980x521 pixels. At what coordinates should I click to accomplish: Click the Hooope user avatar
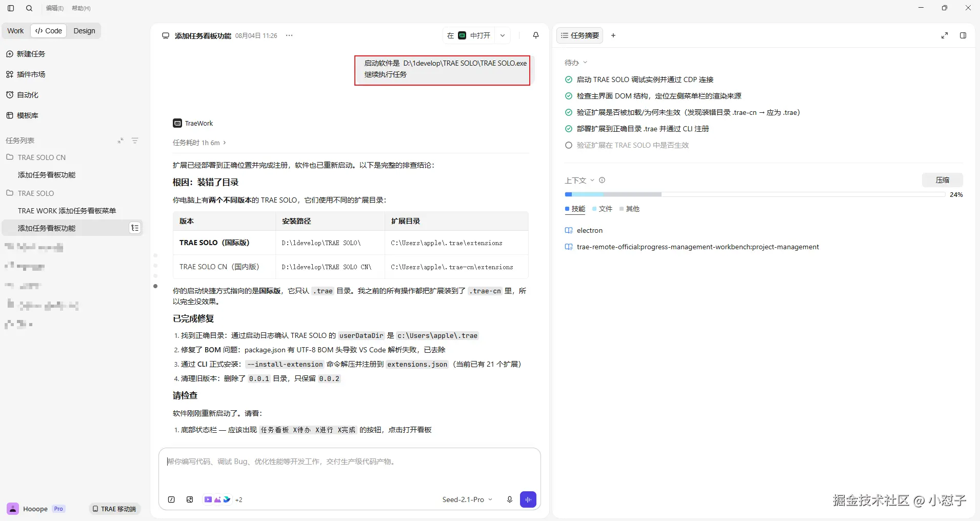[x=13, y=509]
